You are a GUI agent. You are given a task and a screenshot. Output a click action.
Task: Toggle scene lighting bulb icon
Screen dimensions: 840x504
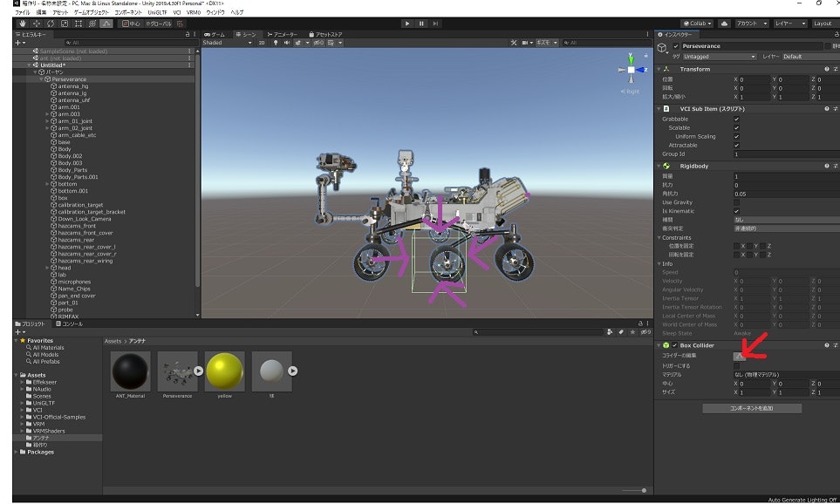point(276,43)
